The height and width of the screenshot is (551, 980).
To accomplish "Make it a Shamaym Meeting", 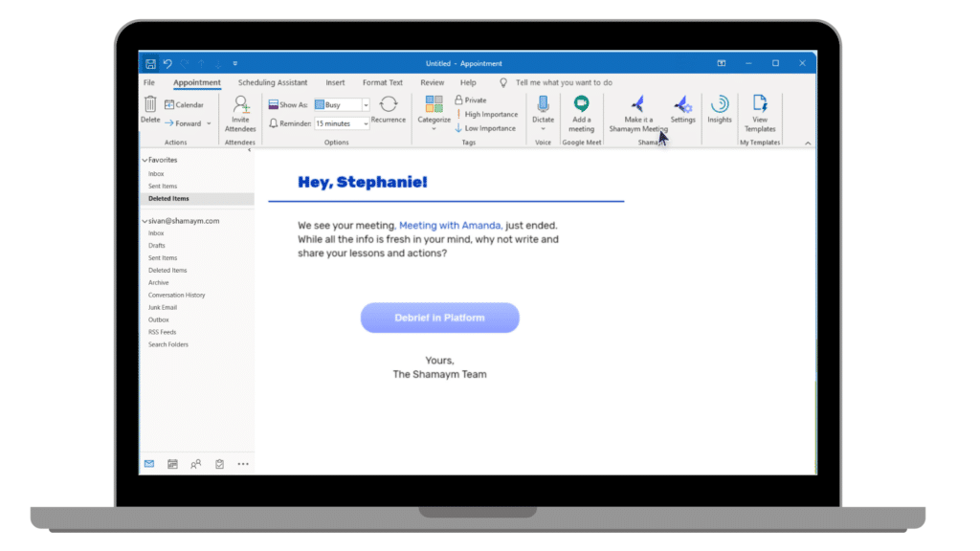I will click(x=638, y=114).
